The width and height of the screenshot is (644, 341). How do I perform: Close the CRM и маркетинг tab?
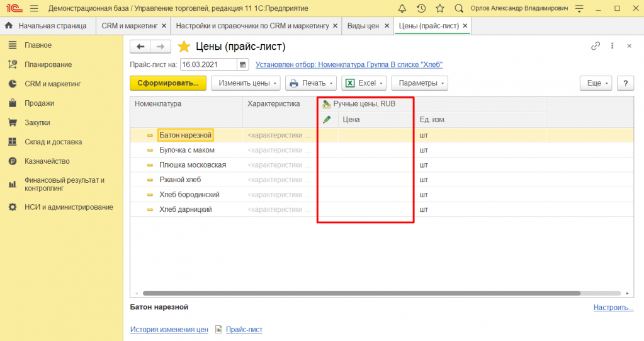(164, 26)
